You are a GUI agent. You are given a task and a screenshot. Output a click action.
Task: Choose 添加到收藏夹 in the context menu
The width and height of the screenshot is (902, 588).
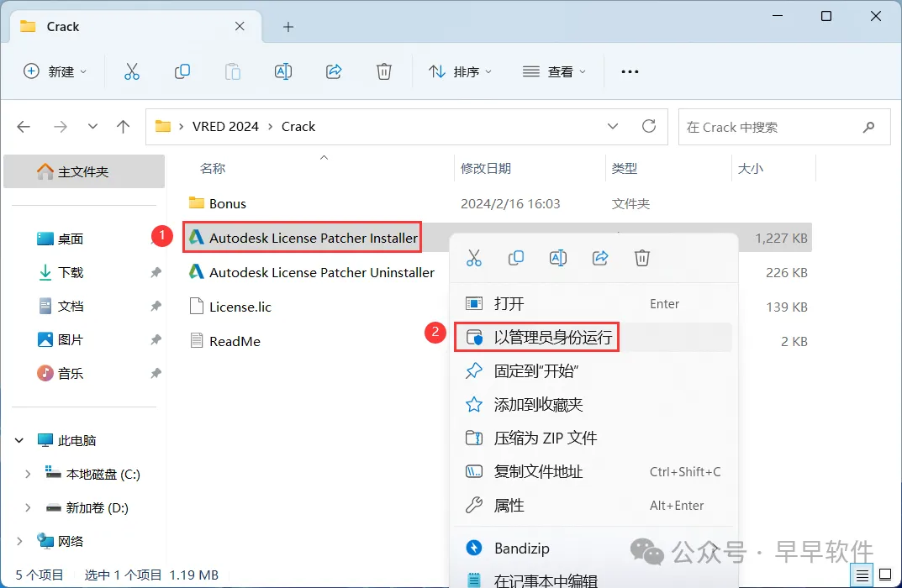click(593, 405)
